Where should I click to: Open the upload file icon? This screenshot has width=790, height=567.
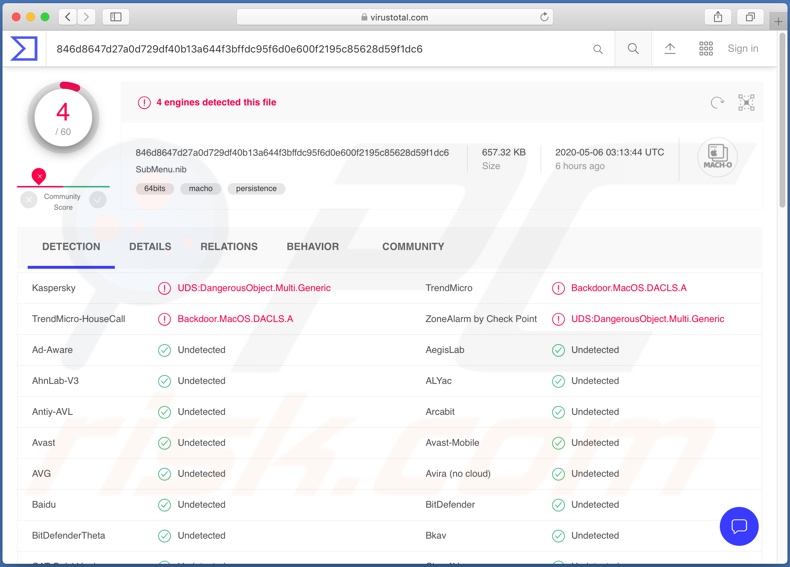point(670,48)
